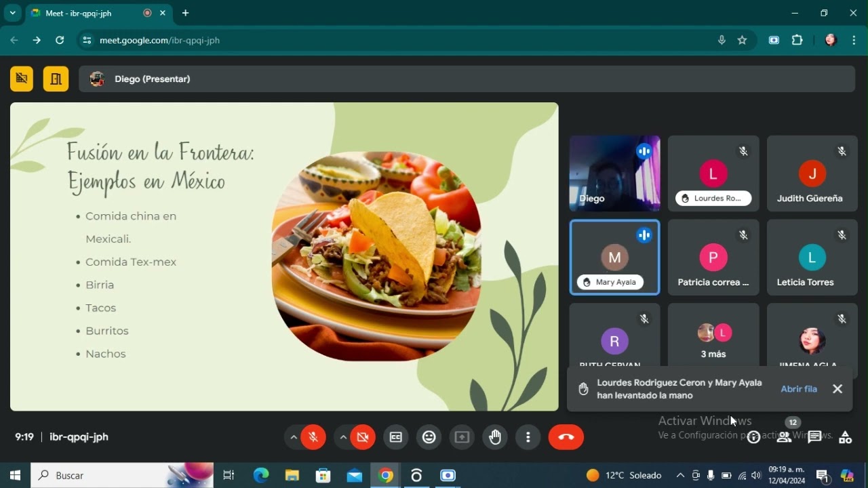Go forward in Chrome
Image resolution: width=868 pixels, height=488 pixels.
37,40
